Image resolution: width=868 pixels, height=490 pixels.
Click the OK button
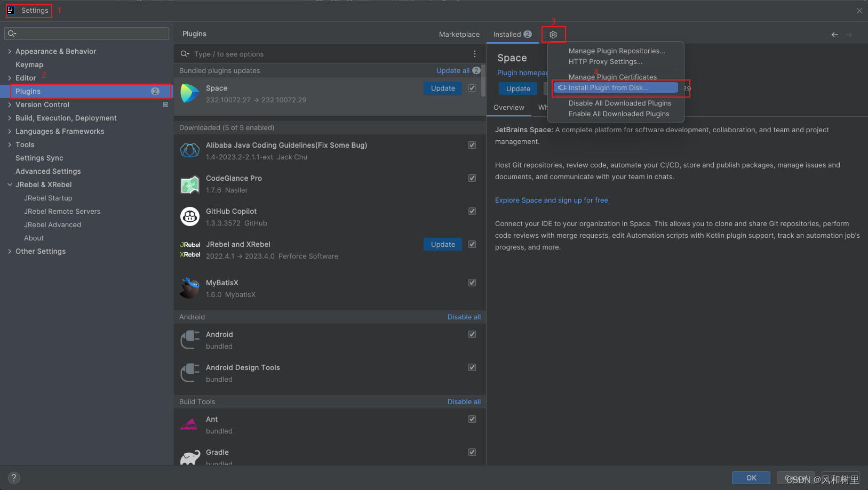pyautogui.click(x=751, y=478)
